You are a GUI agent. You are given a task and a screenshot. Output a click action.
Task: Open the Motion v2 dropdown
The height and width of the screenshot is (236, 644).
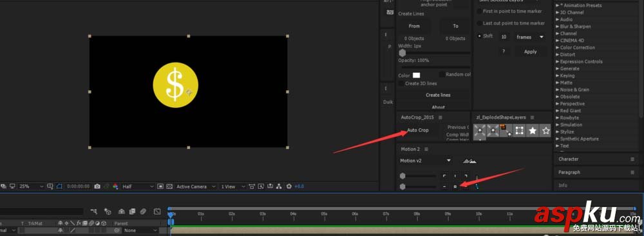426,161
